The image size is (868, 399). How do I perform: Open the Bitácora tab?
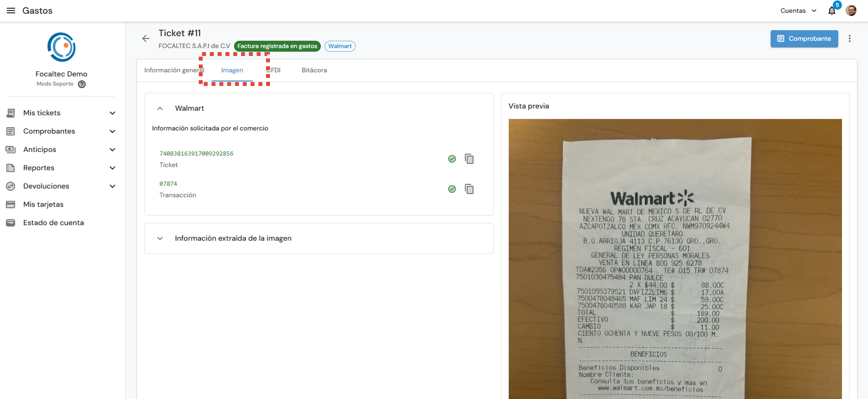(314, 70)
